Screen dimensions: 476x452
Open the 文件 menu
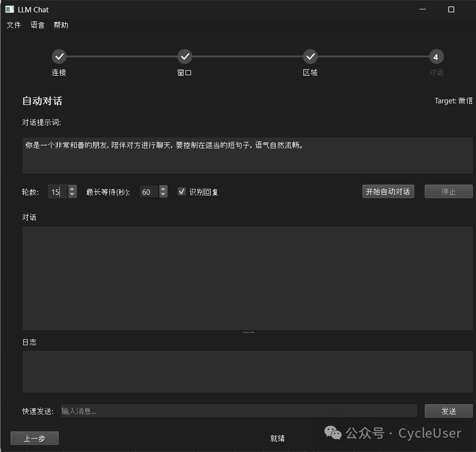tap(13, 25)
